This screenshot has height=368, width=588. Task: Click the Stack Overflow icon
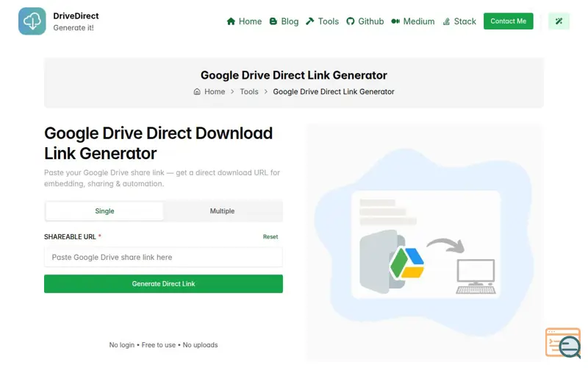coord(446,21)
